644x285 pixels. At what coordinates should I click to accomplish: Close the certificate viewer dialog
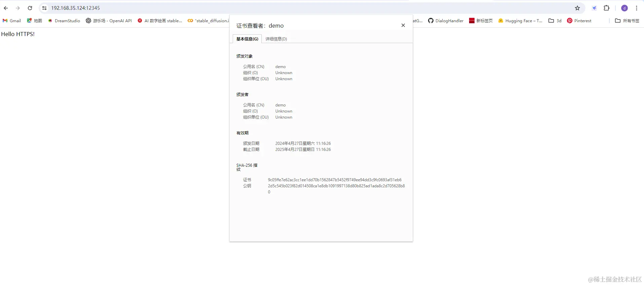403,25
